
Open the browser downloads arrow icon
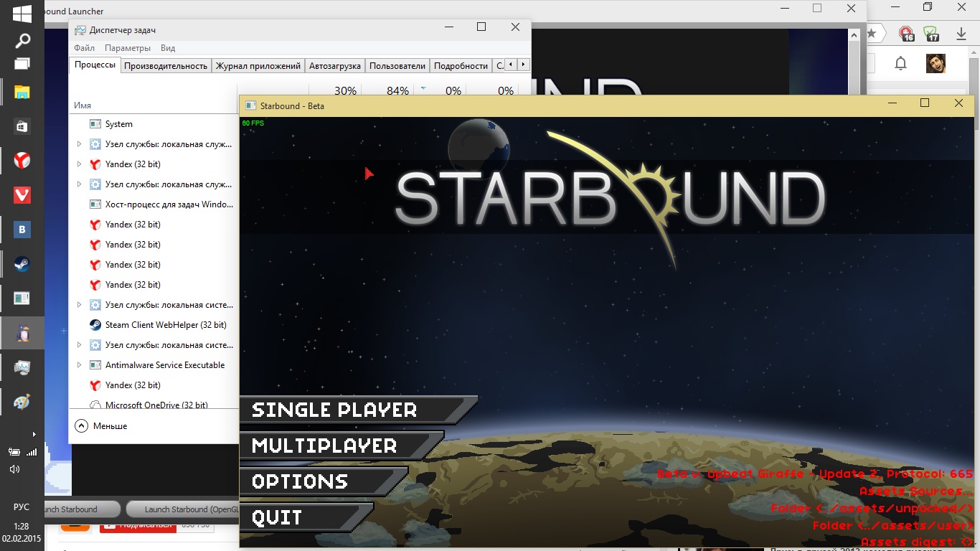point(961,34)
